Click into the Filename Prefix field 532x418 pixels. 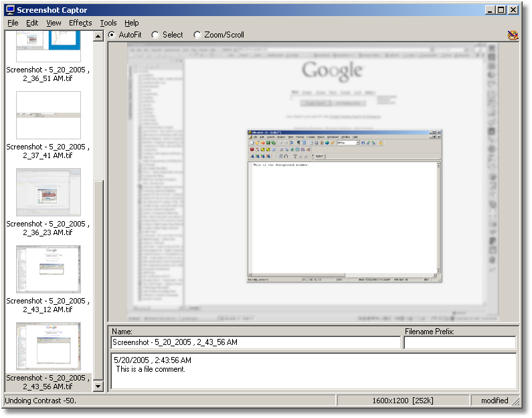(460, 342)
